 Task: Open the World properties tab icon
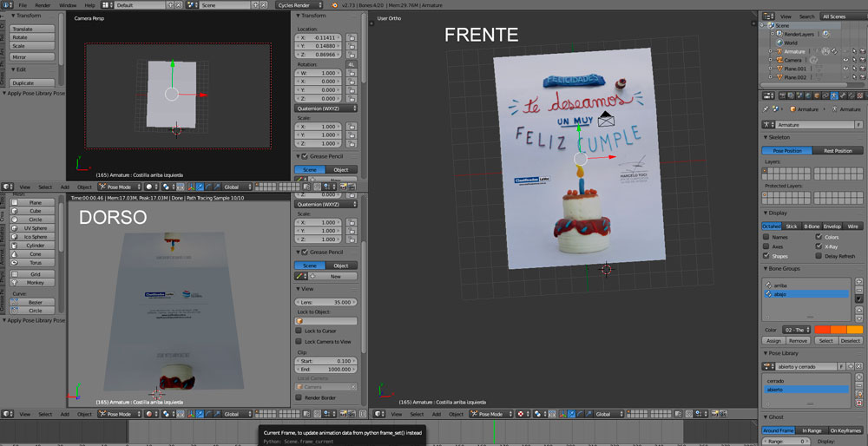808,95
